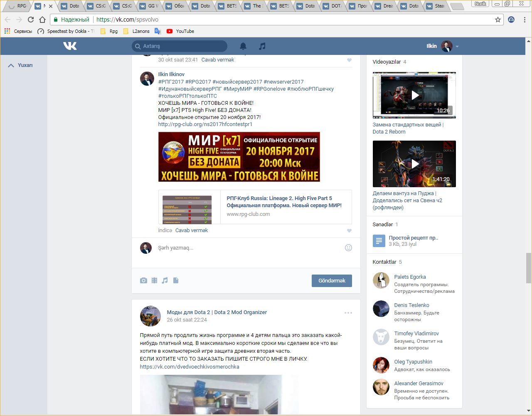
Task: Open the МИР x7 High Five banner image
Action: click(239, 157)
